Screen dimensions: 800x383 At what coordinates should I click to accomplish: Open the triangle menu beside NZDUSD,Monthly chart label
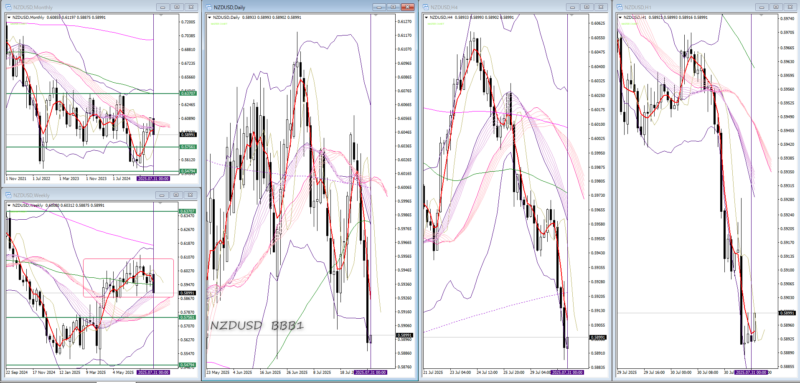[x=9, y=18]
